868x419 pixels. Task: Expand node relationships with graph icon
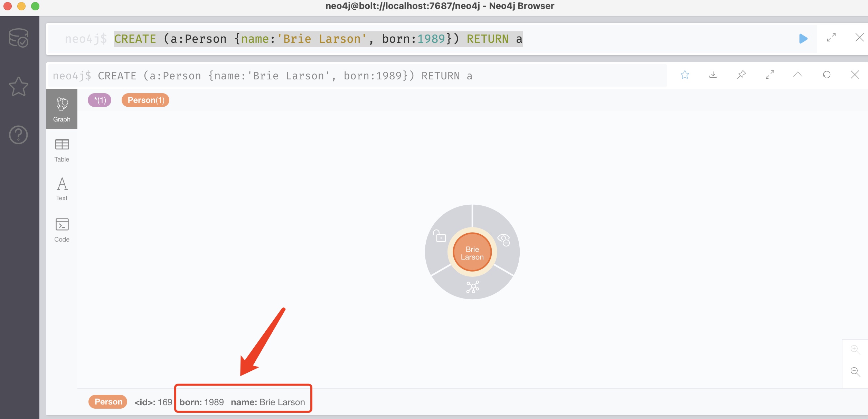tap(472, 287)
